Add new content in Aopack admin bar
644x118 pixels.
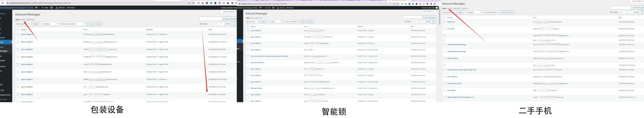coord(45,8)
